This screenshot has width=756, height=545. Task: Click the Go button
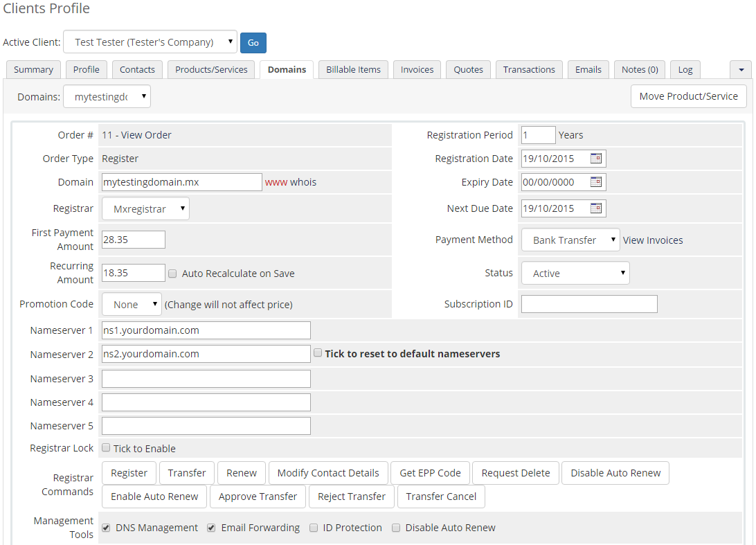[x=253, y=42]
